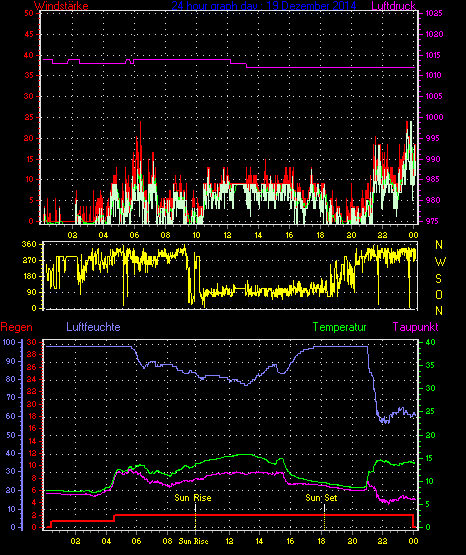Select the Luftfeuchte legend label
466x555 pixels.
(93, 327)
